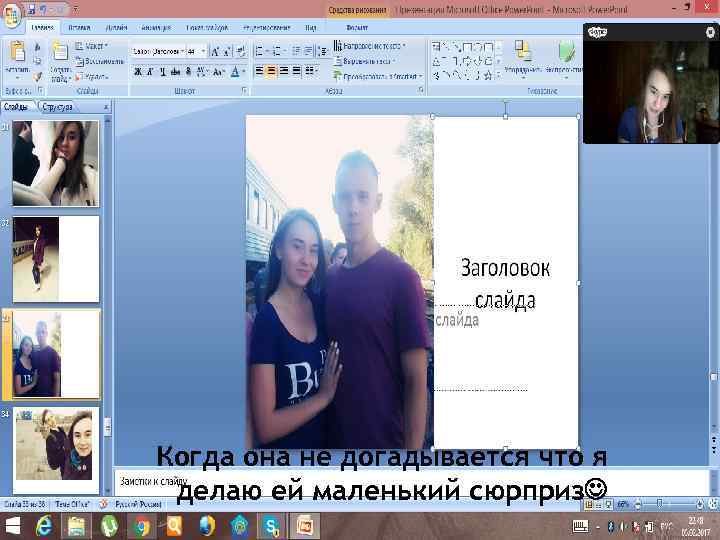Open the font color dropdown arrow
Image resolution: width=720 pixels, height=540 pixels.
tap(243, 72)
